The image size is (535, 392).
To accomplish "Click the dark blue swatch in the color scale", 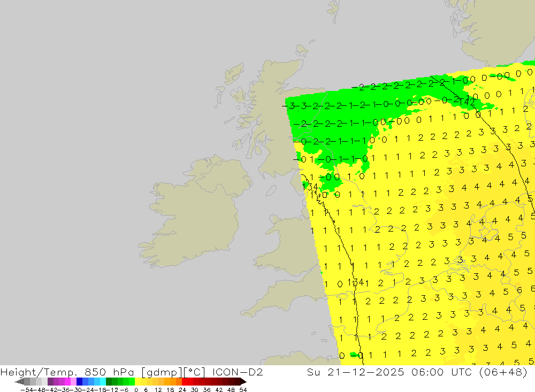I will [x=80, y=382].
